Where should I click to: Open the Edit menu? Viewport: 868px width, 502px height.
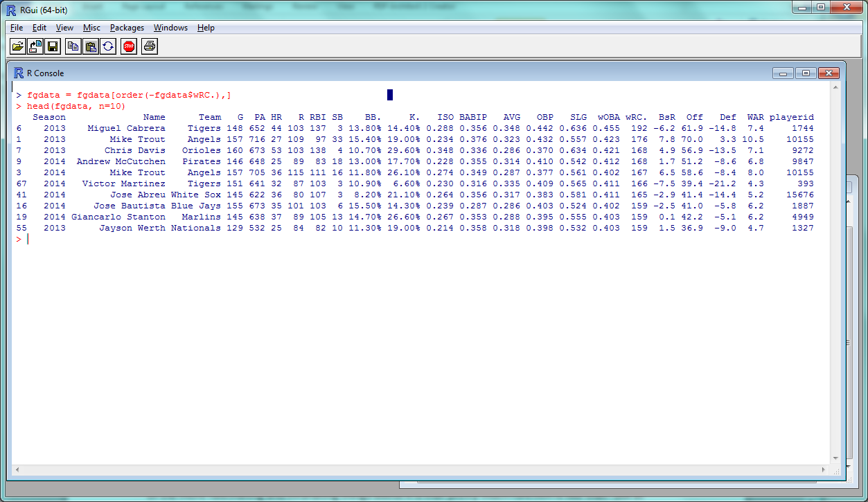click(x=39, y=28)
